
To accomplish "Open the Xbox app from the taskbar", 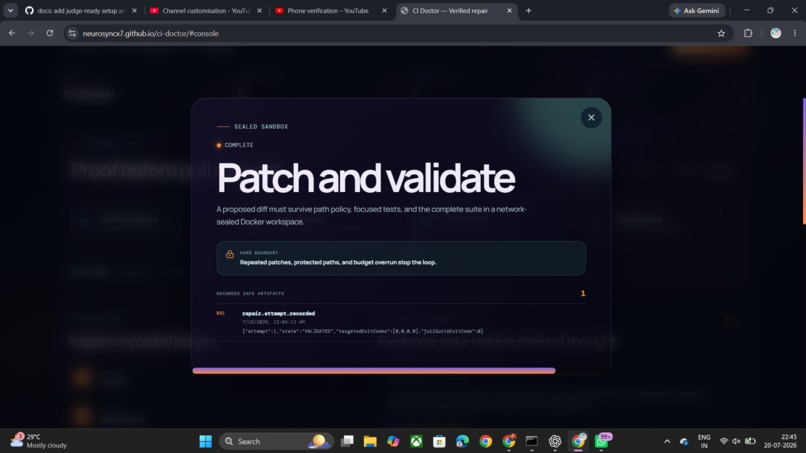I will point(416,441).
